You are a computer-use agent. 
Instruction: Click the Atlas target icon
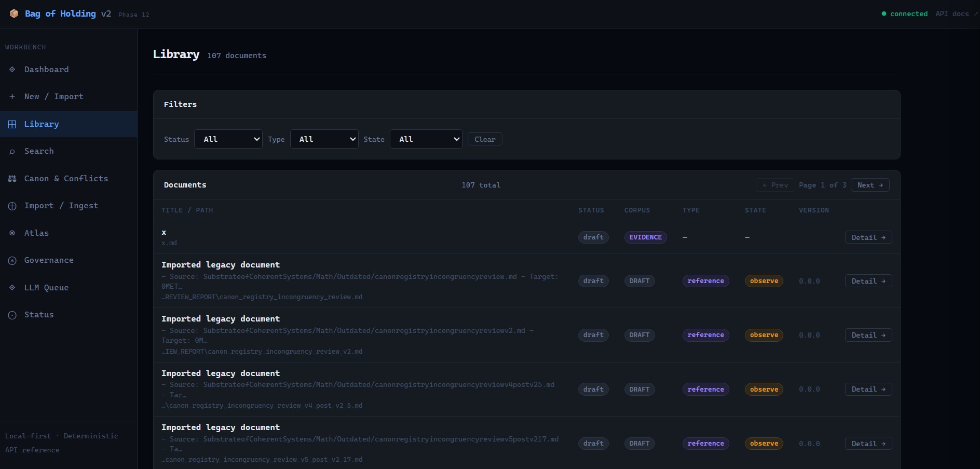tap(12, 233)
